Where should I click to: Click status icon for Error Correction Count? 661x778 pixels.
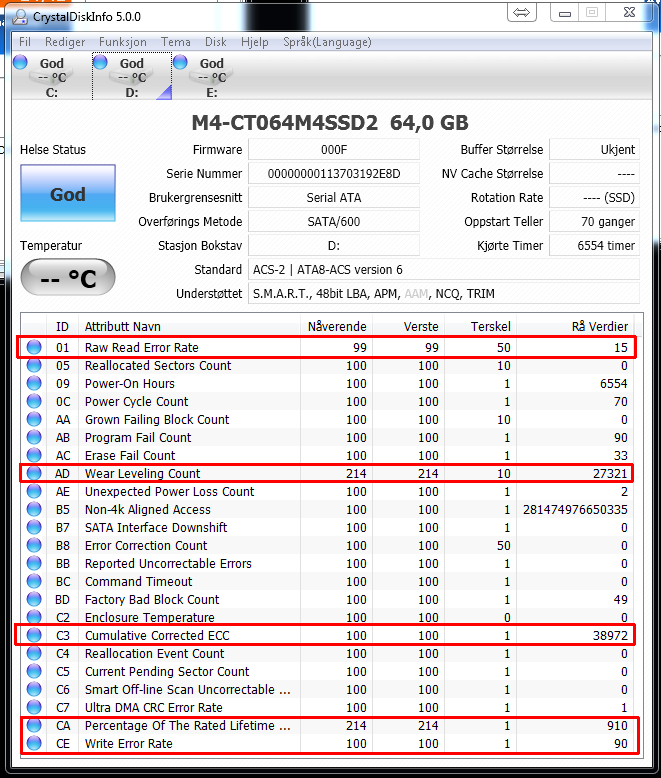[34, 545]
